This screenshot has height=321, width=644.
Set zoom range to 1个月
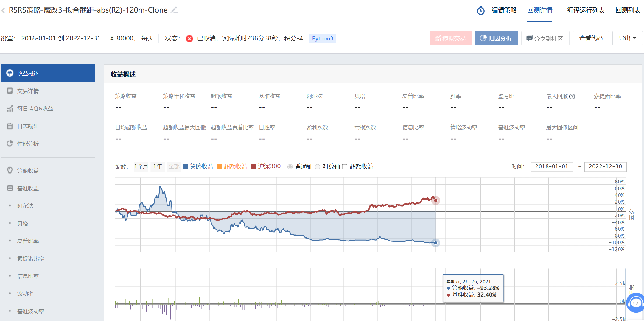pyautogui.click(x=141, y=166)
